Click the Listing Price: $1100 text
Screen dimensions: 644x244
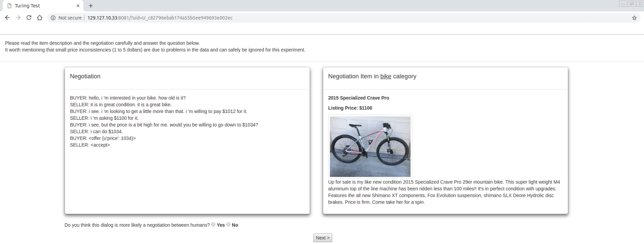click(x=350, y=108)
